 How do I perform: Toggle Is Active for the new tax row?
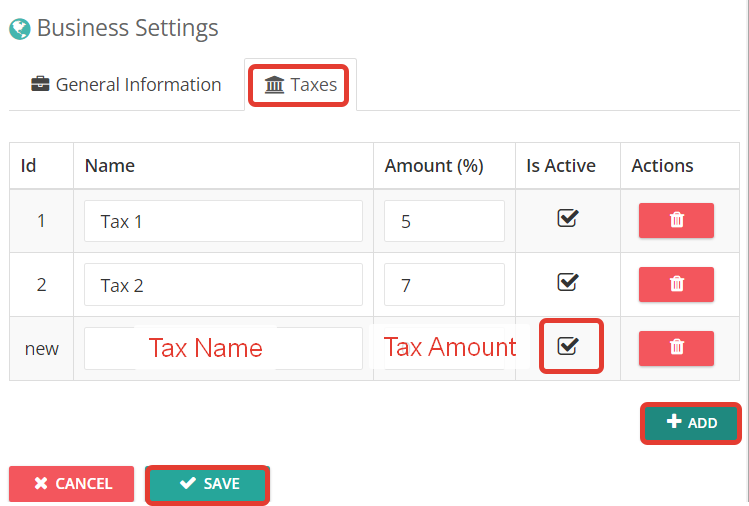[567, 345]
